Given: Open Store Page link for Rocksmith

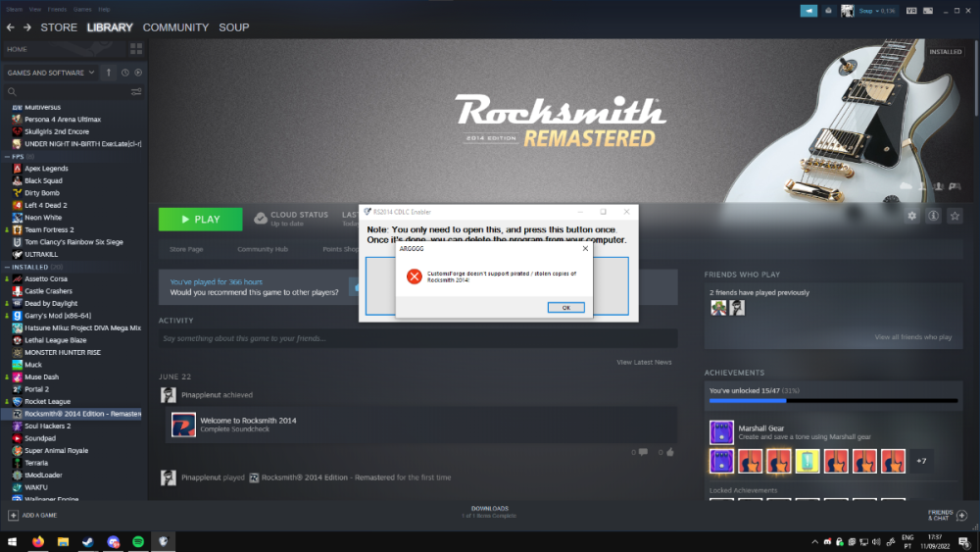Looking at the screenshot, I should click(x=186, y=249).
